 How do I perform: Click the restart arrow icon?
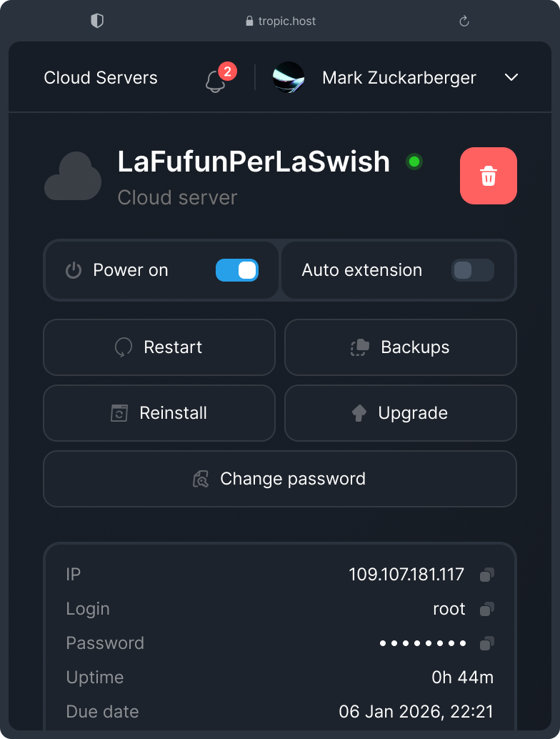click(x=123, y=347)
